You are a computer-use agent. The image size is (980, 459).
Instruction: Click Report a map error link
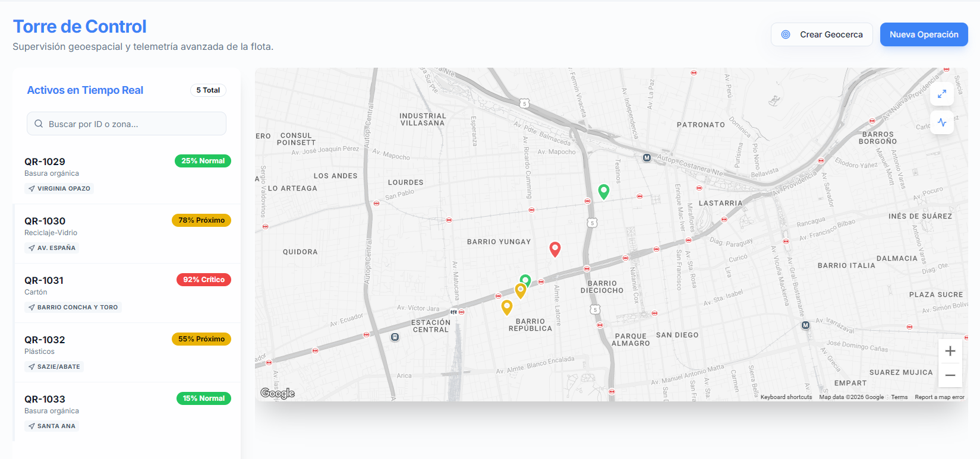coord(939,397)
